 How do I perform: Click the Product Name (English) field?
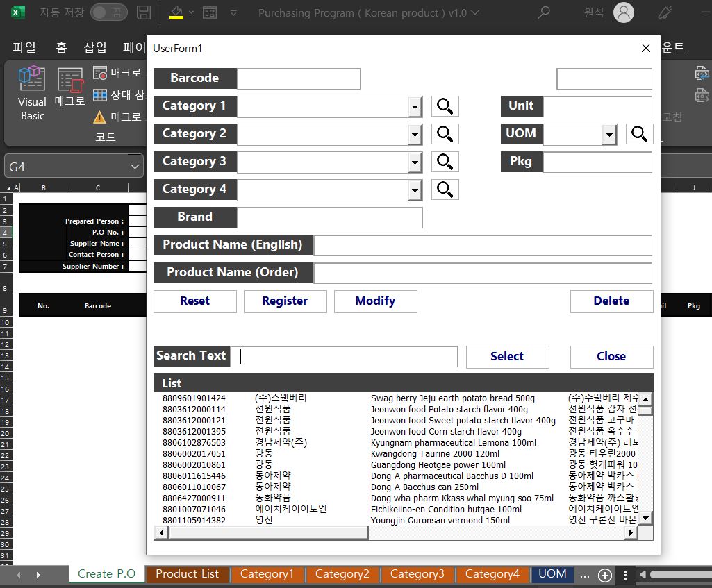click(483, 246)
